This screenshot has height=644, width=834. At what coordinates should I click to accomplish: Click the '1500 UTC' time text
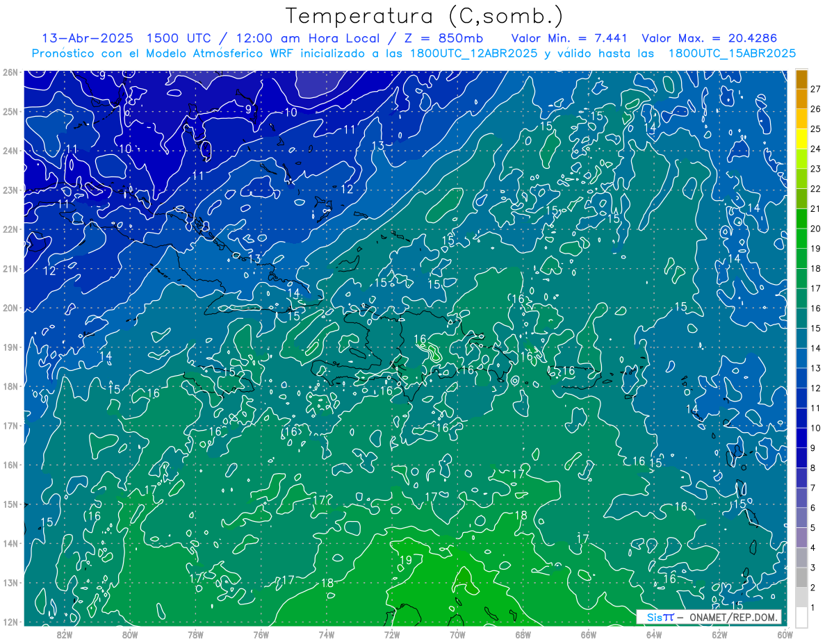(x=178, y=38)
